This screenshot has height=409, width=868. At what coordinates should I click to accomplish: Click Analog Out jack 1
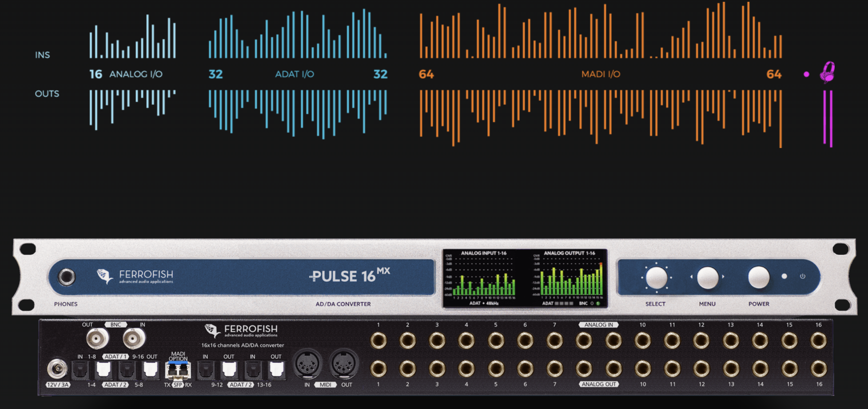point(378,369)
